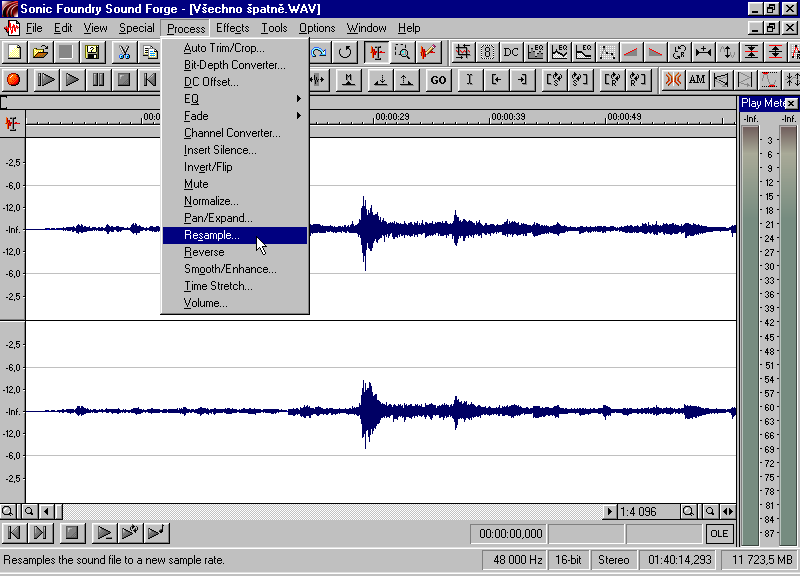Create a new file with New icon
The width and height of the screenshot is (800, 576).
coord(15,52)
